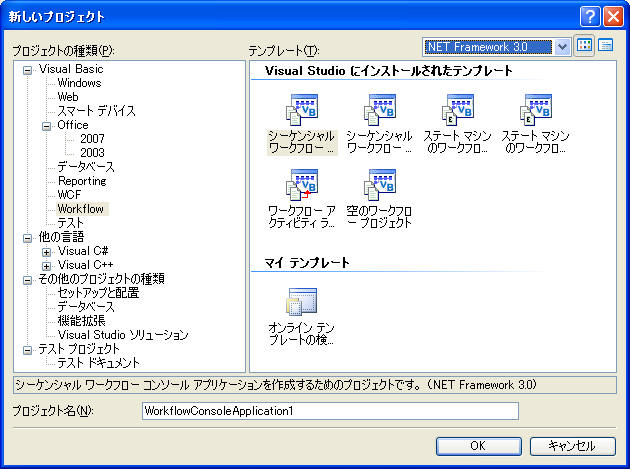This screenshot has height=469, width=630.
Task: Select データベース under その他のプロジェクトの種類
Action: click(x=86, y=307)
